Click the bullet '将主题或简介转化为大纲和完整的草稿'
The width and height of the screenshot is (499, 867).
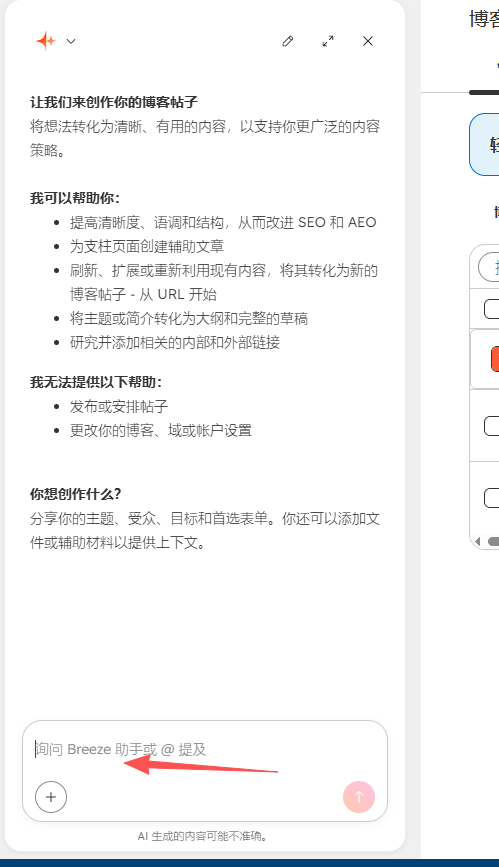[x=189, y=318]
